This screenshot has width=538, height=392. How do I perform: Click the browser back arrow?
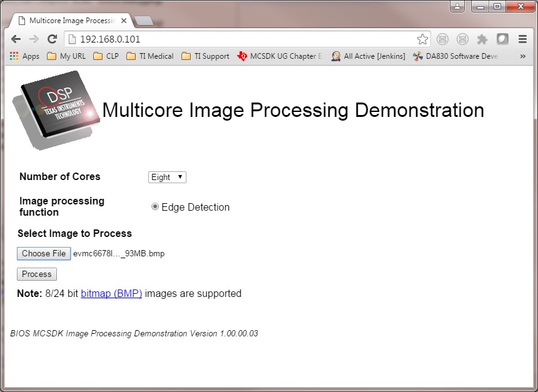pyautogui.click(x=16, y=39)
